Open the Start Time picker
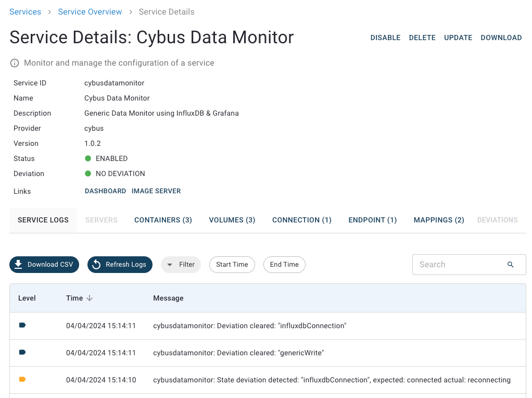Viewport: 532px width, 398px height. 232,265
